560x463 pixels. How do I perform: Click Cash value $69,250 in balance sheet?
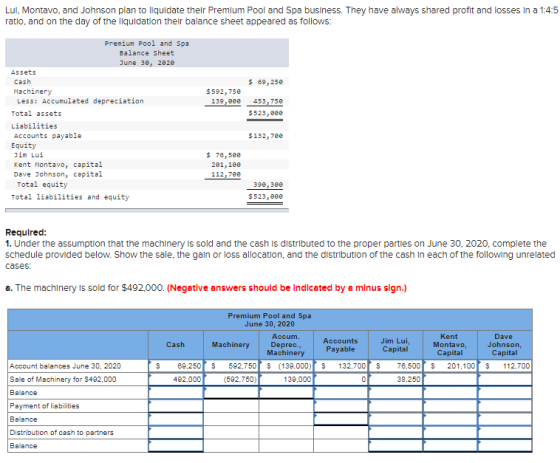(x=266, y=82)
